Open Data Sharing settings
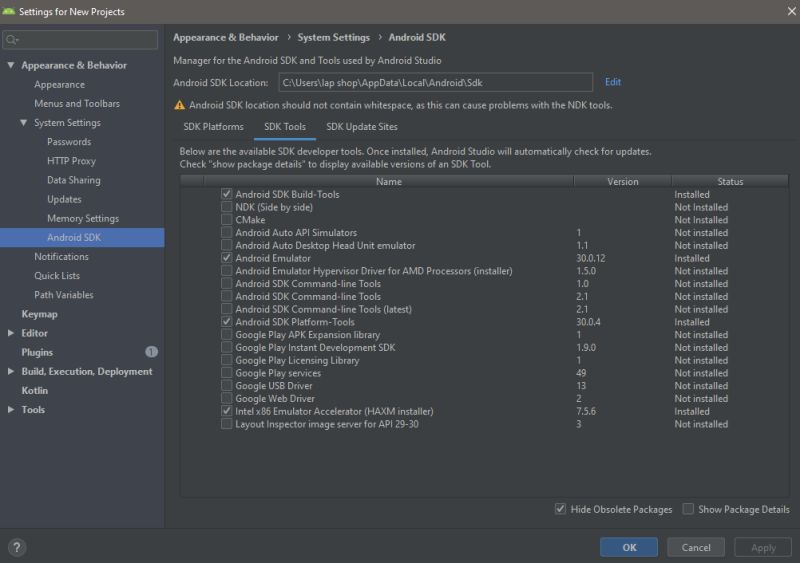The width and height of the screenshot is (800, 563). 73,180
